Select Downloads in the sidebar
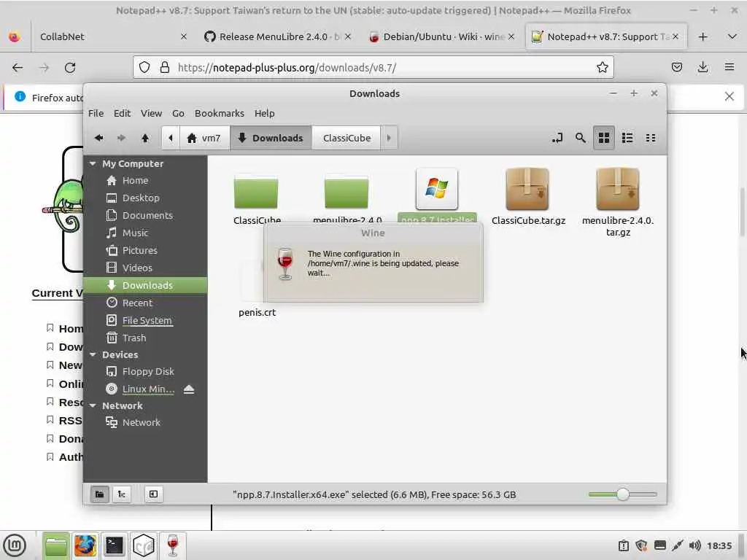The image size is (747, 560). point(145,285)
